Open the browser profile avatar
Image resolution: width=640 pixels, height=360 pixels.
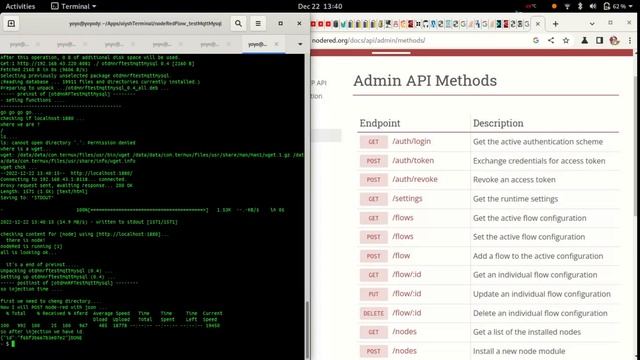coord(614,40)
